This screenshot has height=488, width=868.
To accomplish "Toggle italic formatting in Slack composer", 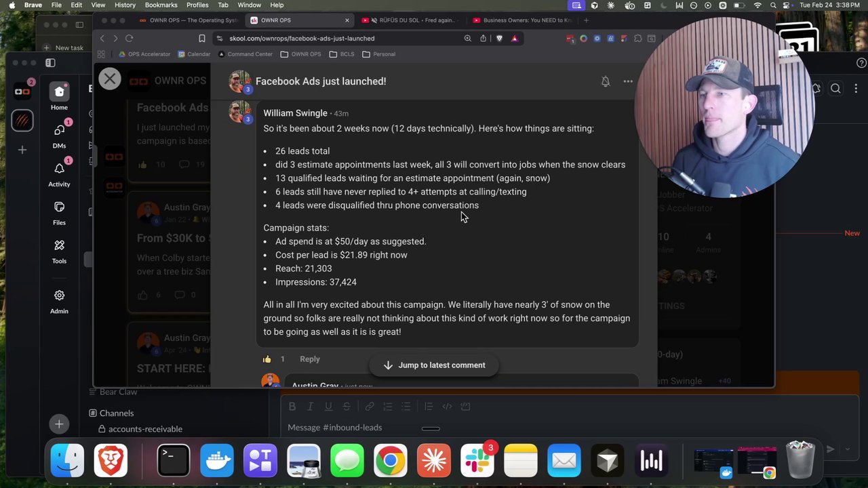I will tap(310, 407).
